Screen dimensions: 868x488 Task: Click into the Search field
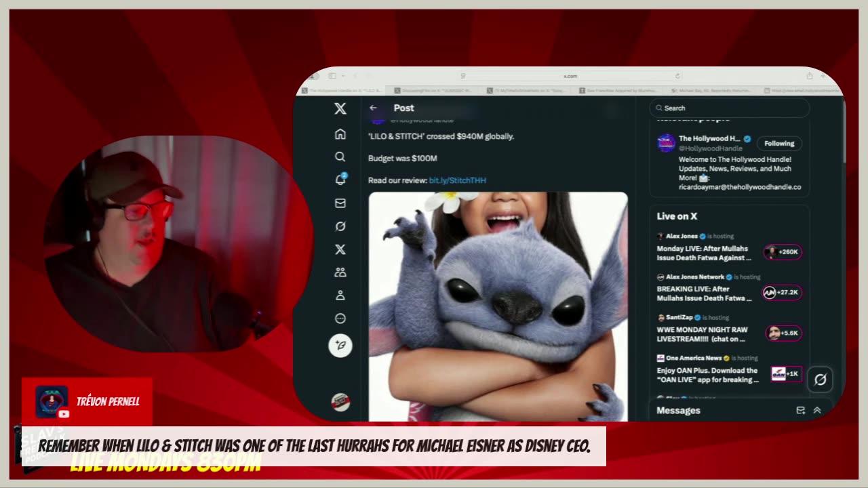(730, 108)
